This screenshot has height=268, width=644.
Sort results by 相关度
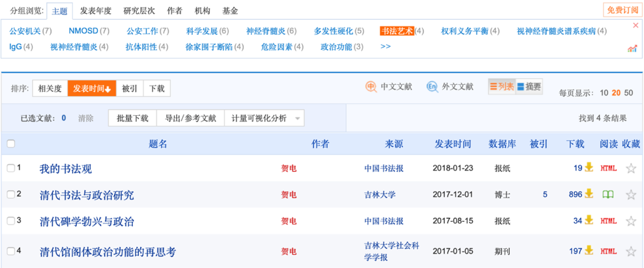pos(50,88)
